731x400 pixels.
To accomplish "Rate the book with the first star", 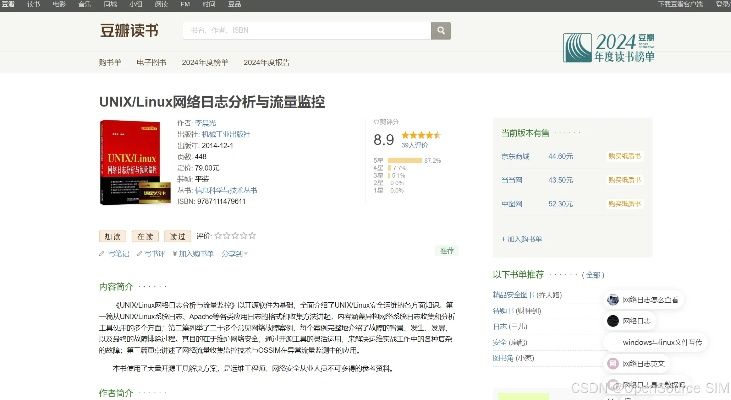I will pos(217,236).
